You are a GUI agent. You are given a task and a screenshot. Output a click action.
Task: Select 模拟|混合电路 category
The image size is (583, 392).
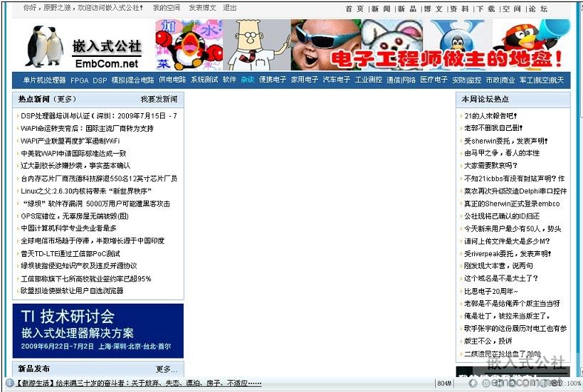(x=132, y=80)
